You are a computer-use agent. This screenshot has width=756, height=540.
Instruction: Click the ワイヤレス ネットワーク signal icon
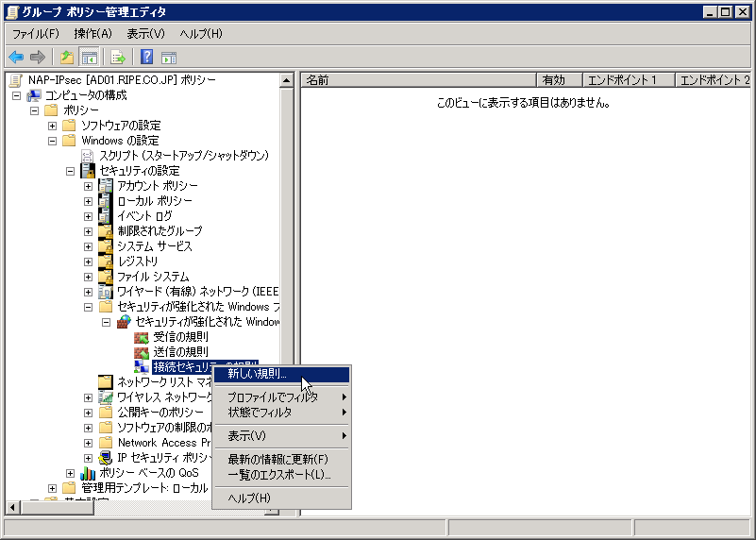coord(105,397)
